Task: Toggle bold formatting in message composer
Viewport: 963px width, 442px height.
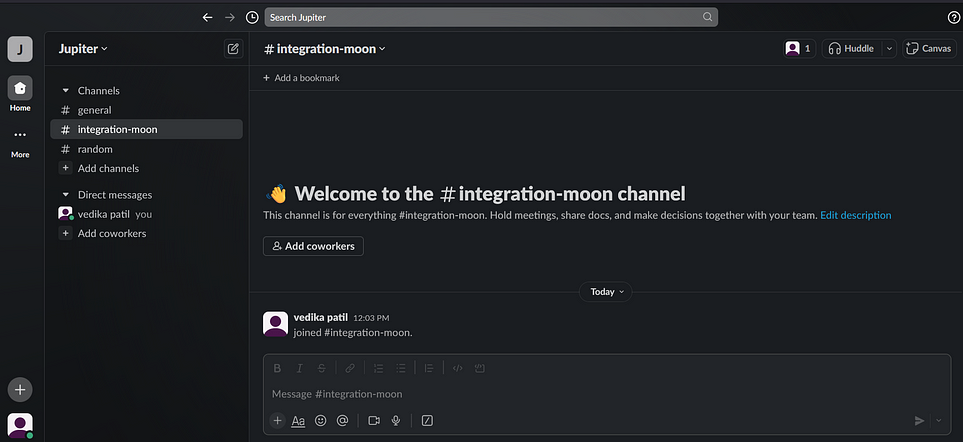Action: pos(277,368)
